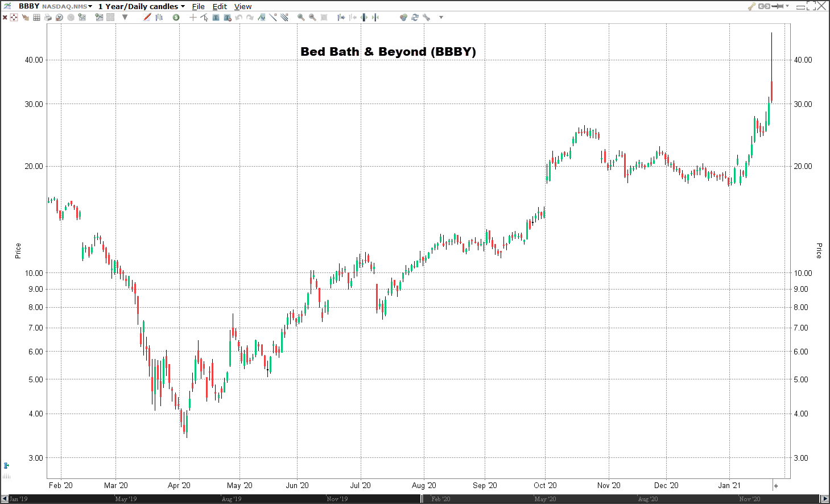Open the View menu
The width and height of the screenshot is (830, 504).
tap(243, 6)
